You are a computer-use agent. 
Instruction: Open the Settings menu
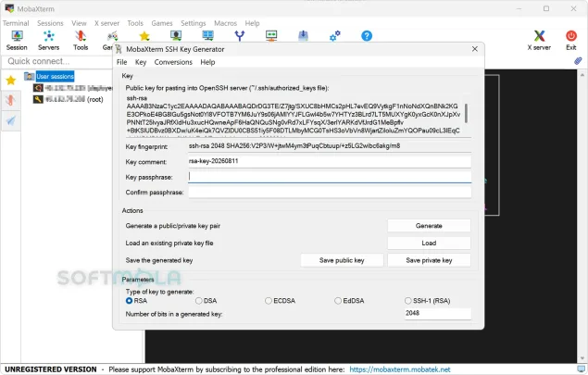[x=194, y=23]
